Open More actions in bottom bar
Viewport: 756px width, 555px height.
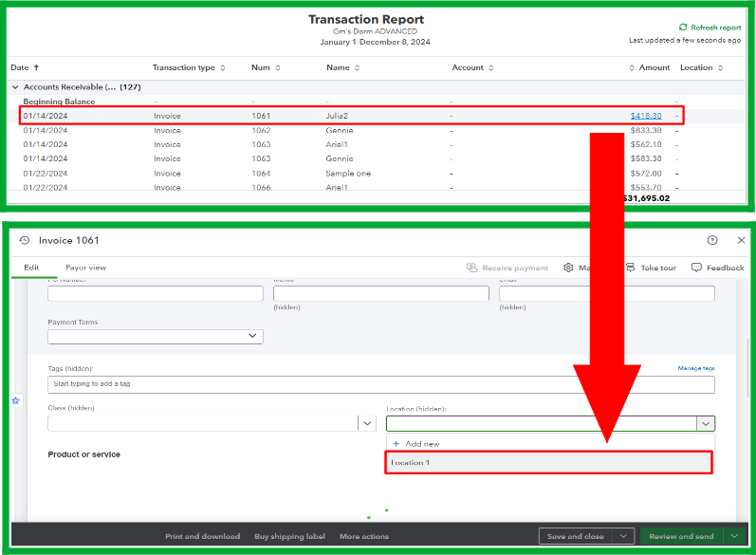click(364, 536)
